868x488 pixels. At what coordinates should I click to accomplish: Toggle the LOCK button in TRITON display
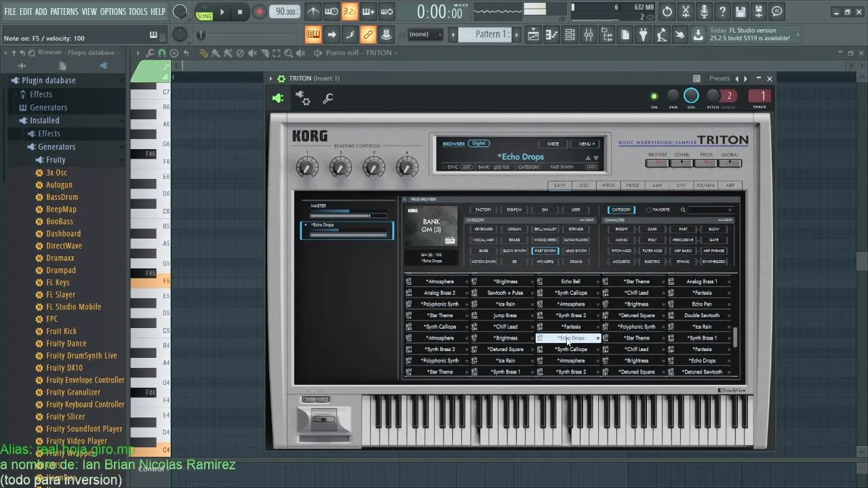[592, 167]
